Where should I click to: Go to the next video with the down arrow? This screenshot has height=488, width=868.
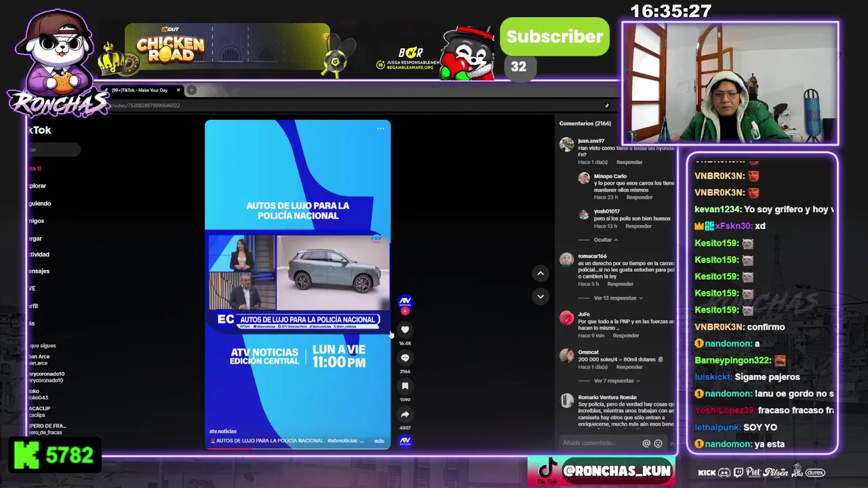coord(540,296)
